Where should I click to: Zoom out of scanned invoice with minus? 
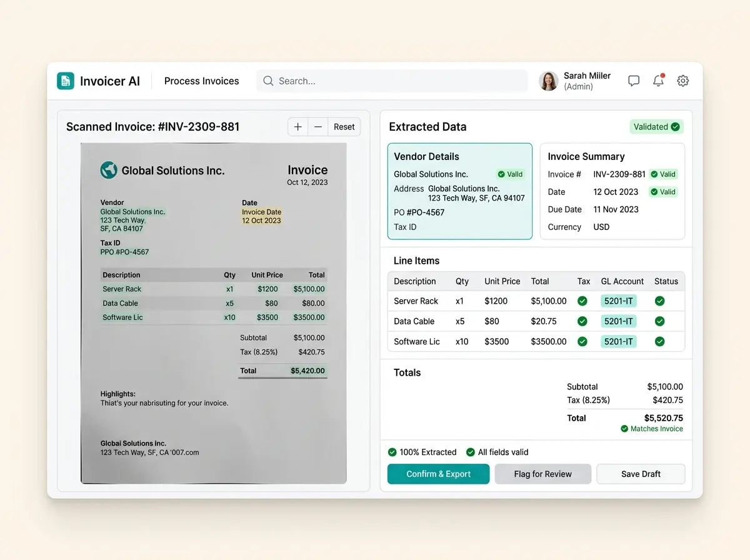[x=318, y=127]
